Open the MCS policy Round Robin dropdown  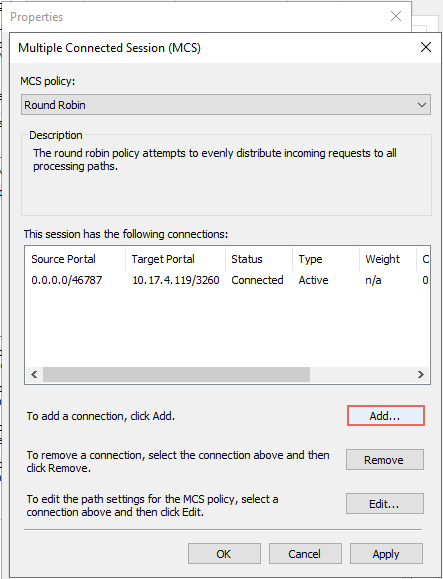(x=226, y=105)
